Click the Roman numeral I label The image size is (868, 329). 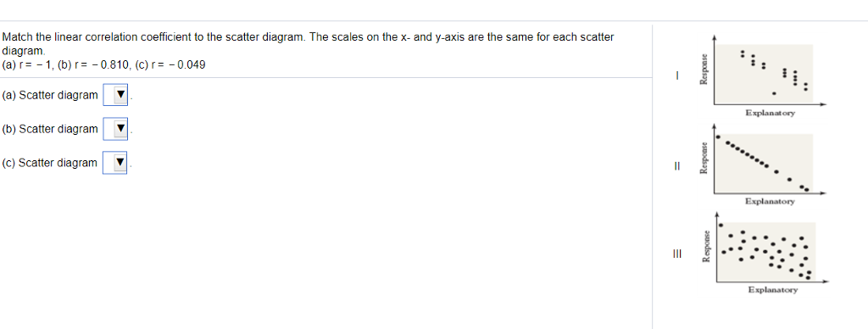(x=676, y=75)
